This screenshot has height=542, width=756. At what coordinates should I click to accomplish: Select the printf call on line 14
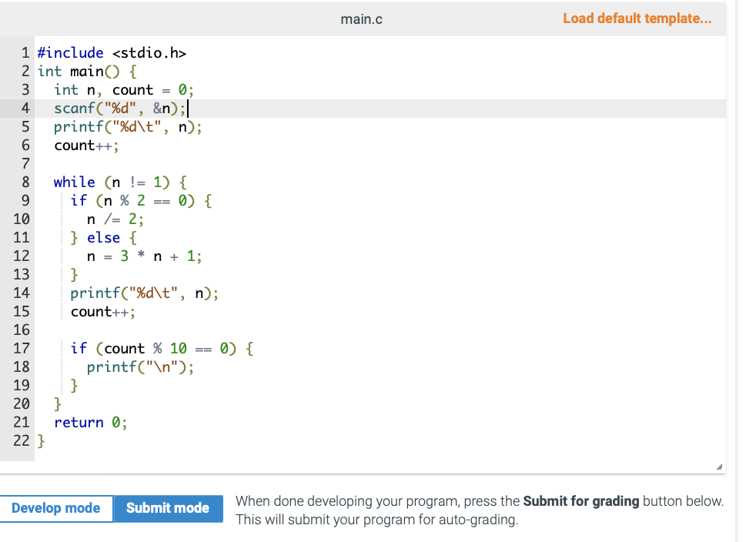(x=143, y=293)
